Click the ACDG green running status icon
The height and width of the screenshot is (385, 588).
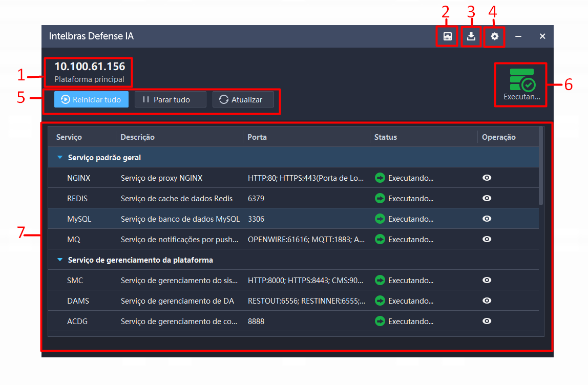click(x=380, y=321)
